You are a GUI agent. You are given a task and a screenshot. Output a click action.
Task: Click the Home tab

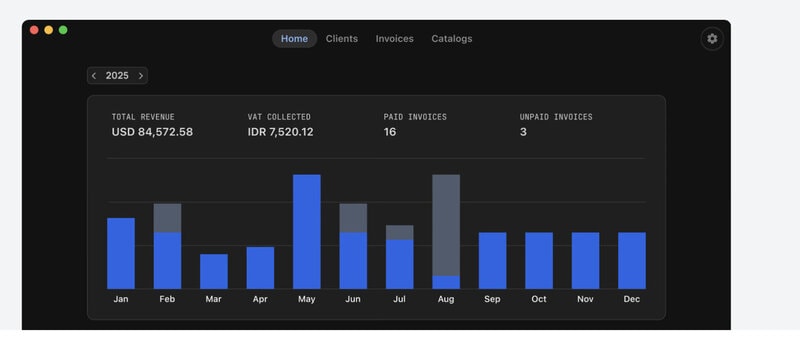pos(294,39)
